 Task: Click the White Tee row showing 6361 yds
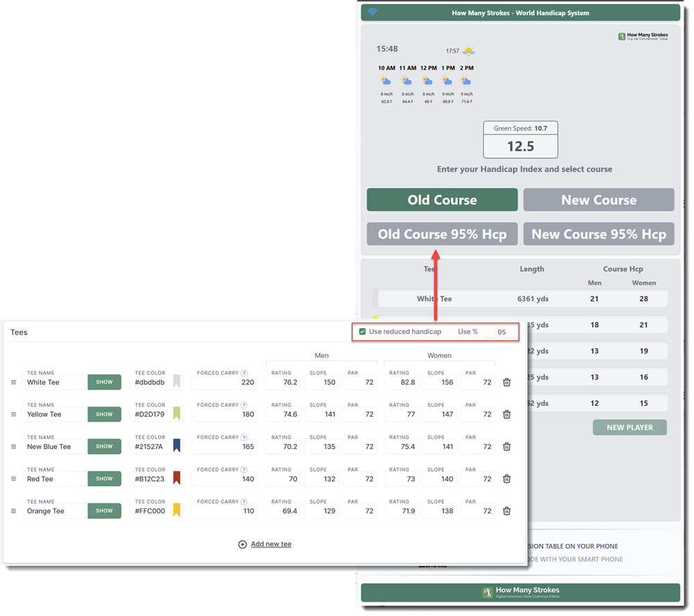coord(520,299)
